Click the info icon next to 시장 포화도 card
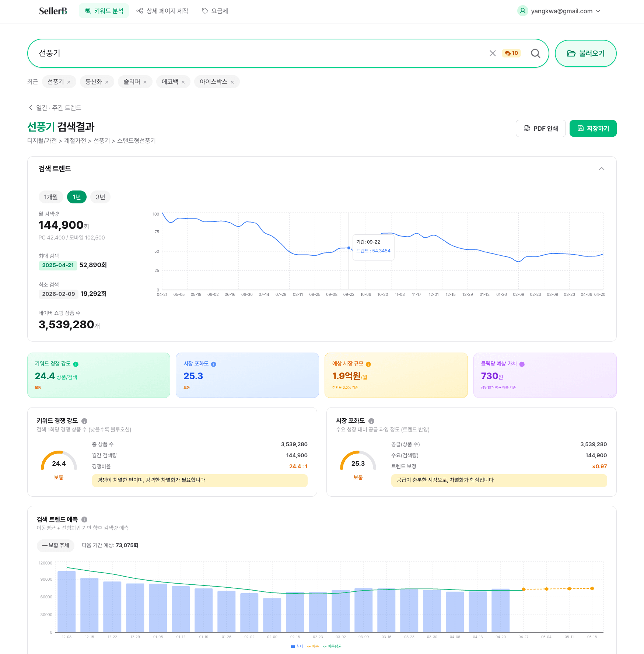This screenshot has height=654, width=644. click(x=214, y=364)
